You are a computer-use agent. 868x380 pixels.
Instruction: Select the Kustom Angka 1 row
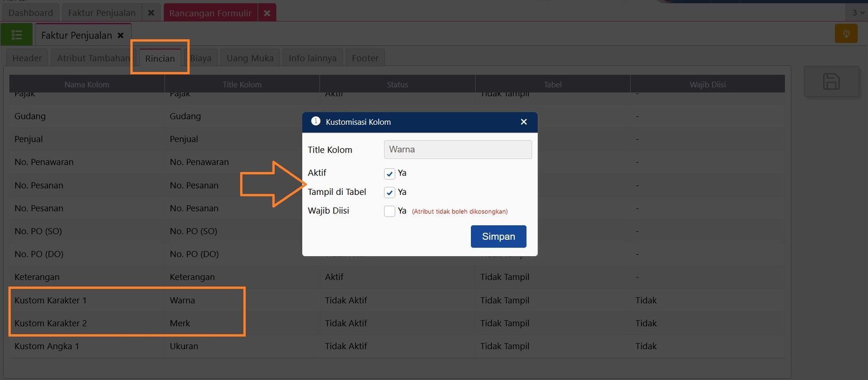tap(47, 346)
